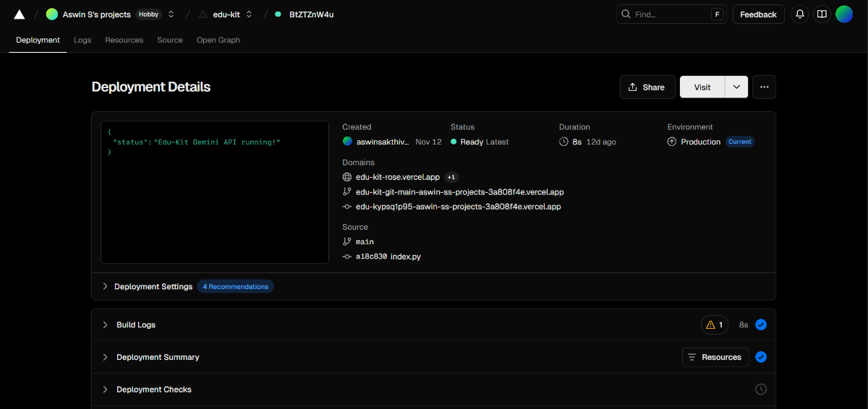Open the edu-kit-rose.vercel.app domain link
This screenshot has width=868, height=409.
[x=397, y=177]
